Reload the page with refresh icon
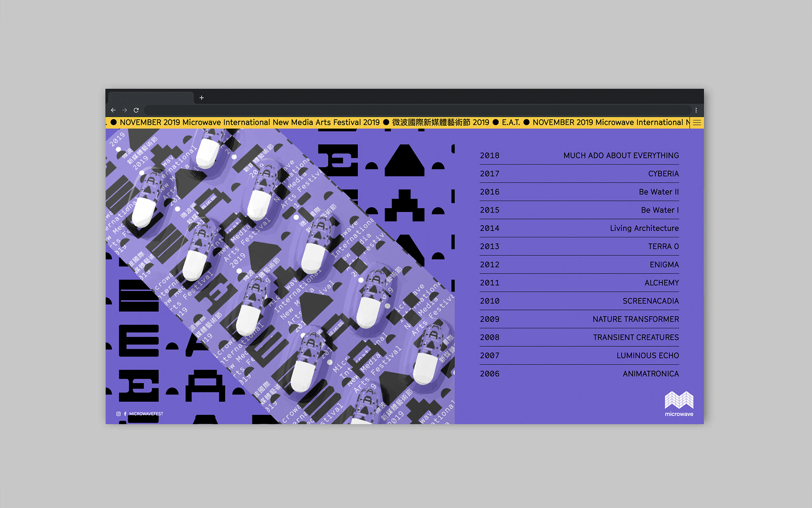 pos(136,110)
